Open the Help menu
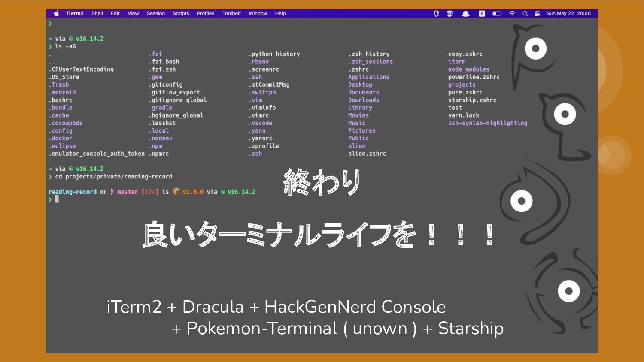This screenshot has height=362, width=644. coord(280,13)
